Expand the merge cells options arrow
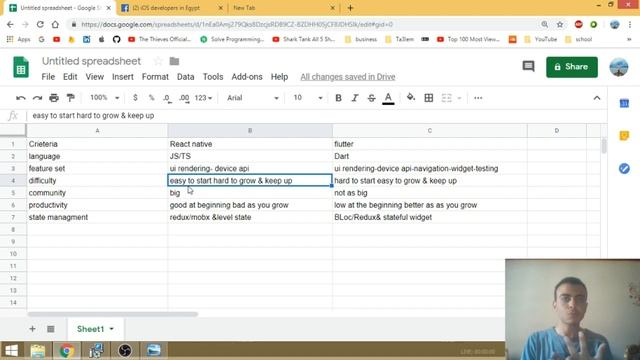The height and width of the screenshot is (360, 640). point(459,98)
